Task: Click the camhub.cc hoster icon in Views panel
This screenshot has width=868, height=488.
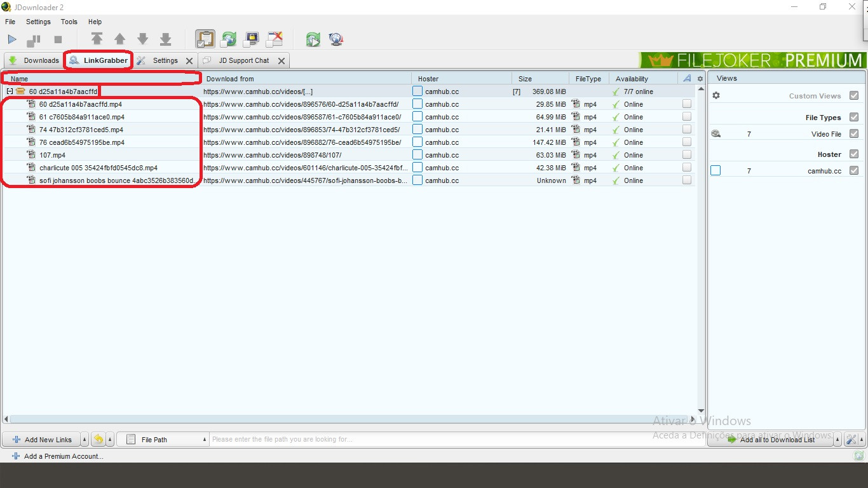Action: 715,170
